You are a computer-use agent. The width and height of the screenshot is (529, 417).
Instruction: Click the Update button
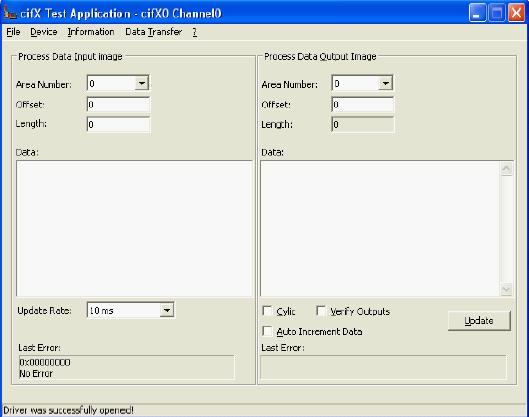coord(479,321)
